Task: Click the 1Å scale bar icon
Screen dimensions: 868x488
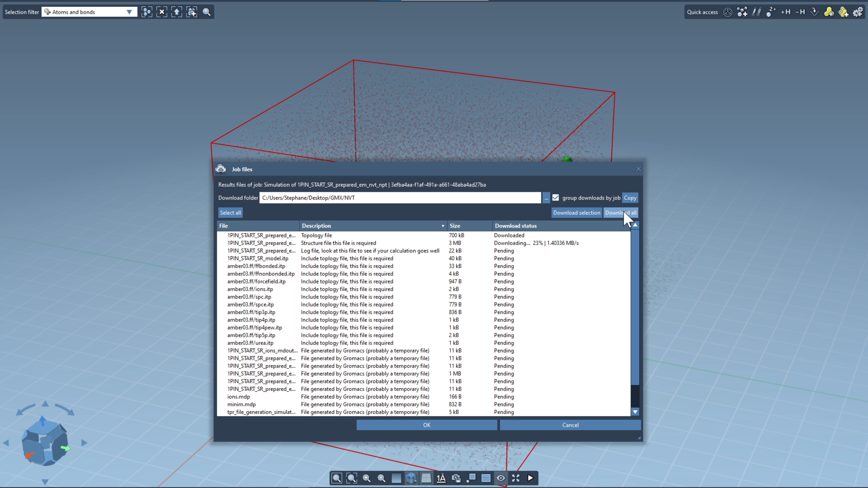Action: 441,478
